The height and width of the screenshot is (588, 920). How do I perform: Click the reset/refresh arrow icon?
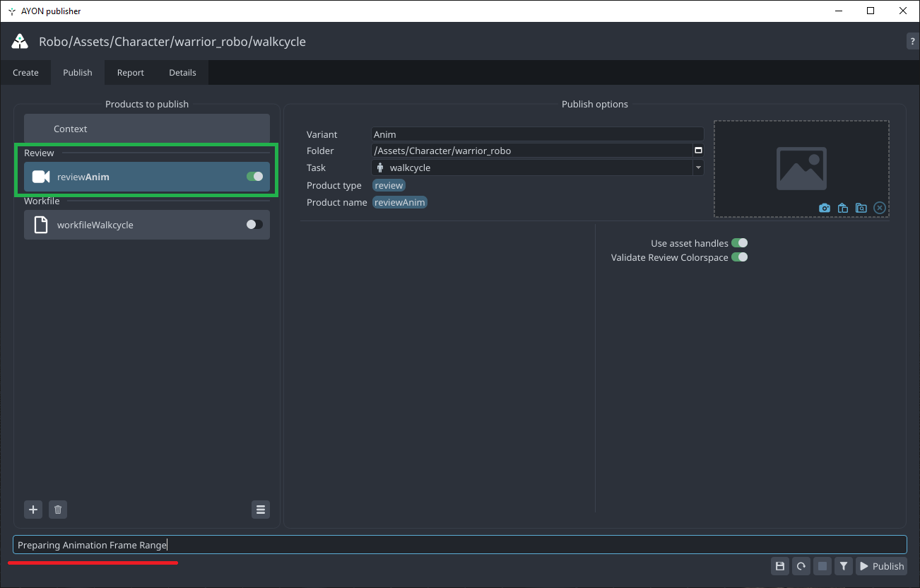801,566
